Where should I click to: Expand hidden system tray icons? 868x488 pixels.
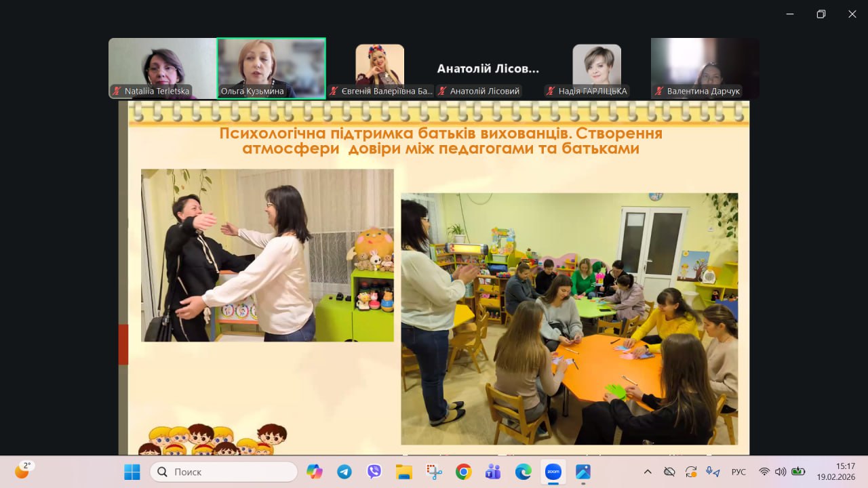click(648, 472)
